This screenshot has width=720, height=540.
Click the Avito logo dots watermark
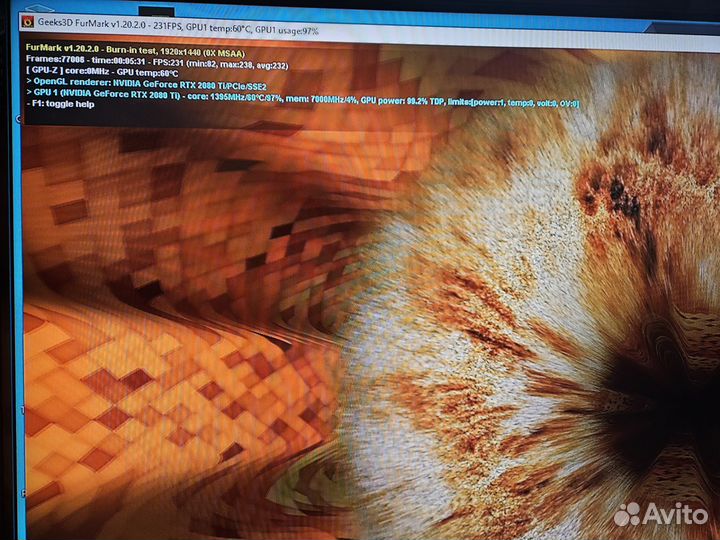(x=626, y=514)
